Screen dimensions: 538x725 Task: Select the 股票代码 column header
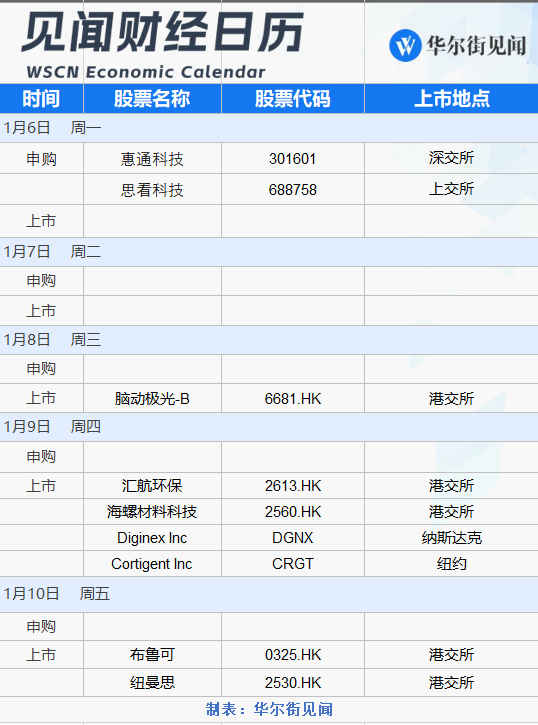[293, 98]
